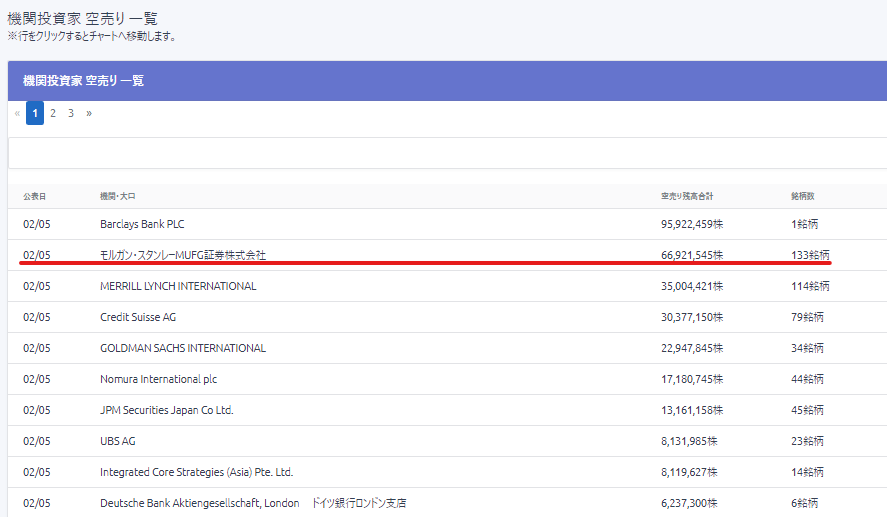This screenshot has height=517, width=887.
Task: Select Integrated Core Strategies (Asia) row
Action: (196, 472)
